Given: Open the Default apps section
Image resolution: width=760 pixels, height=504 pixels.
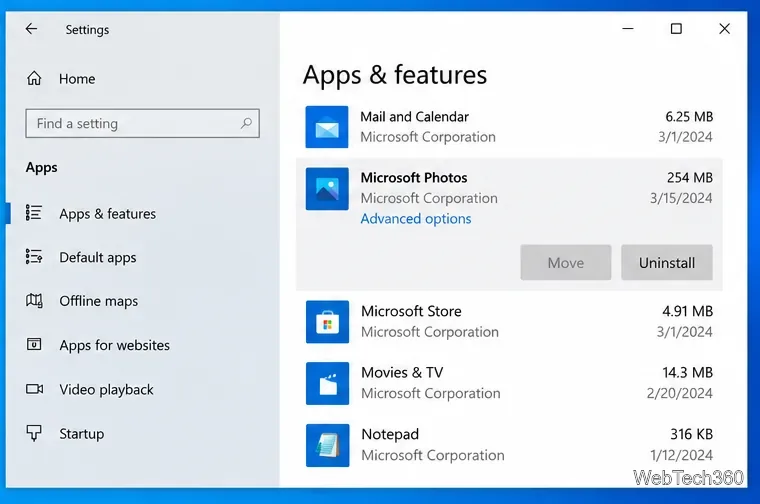Looking at the screenshot, I should coord(98,257).
